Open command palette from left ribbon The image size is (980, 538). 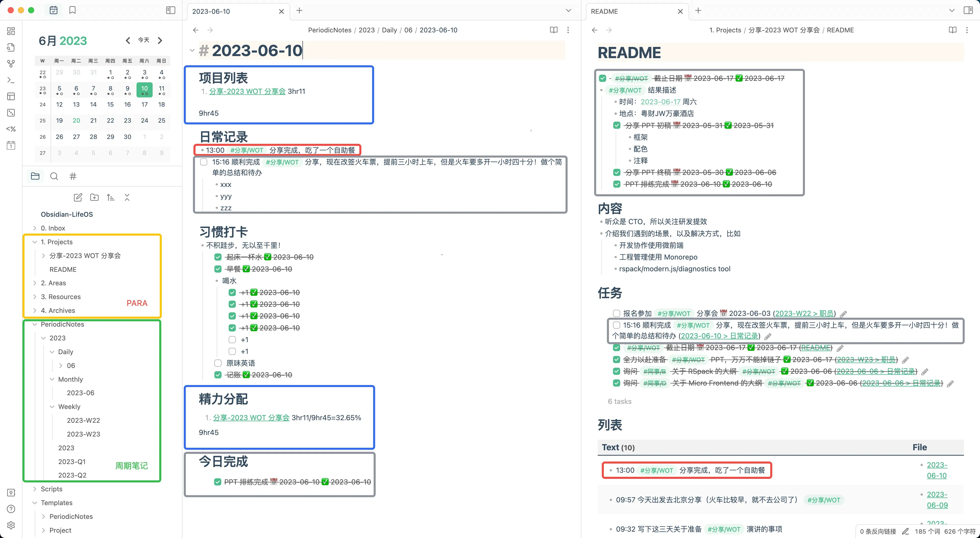pos(11,80)
